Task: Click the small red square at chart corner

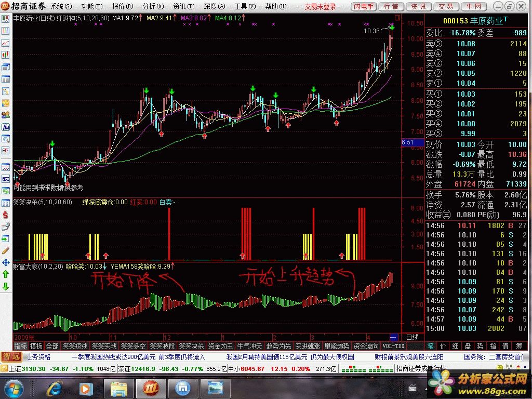Action: 397,17
